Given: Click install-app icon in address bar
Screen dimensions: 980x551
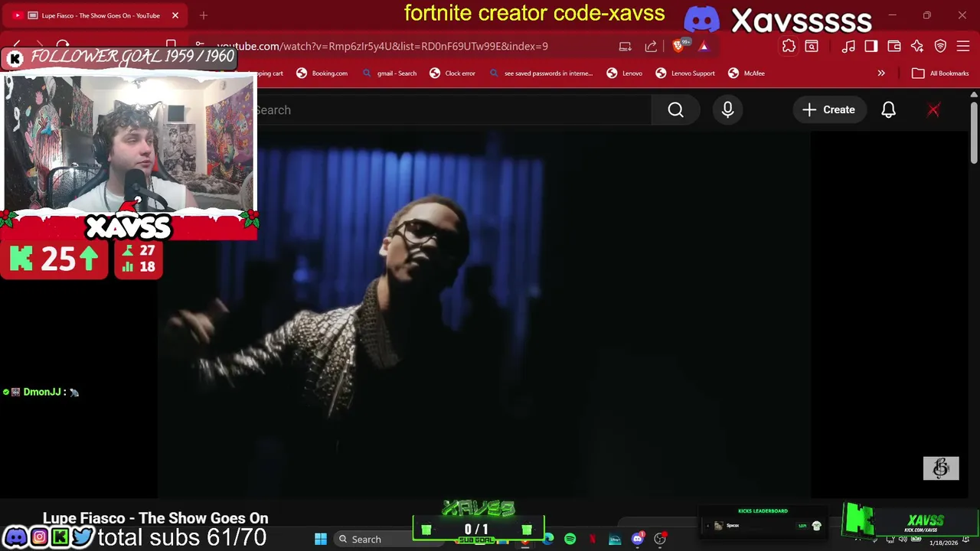Looking at the screenshot, I should click(625, 46).
